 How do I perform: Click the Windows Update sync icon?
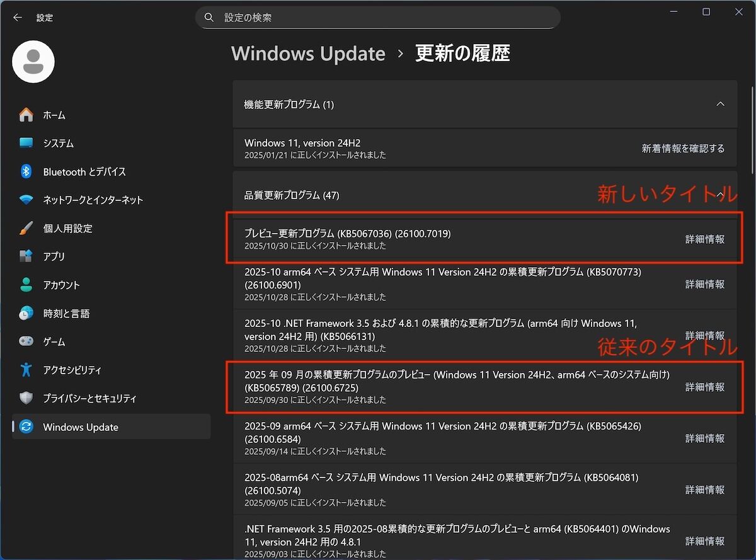(26, 426)
